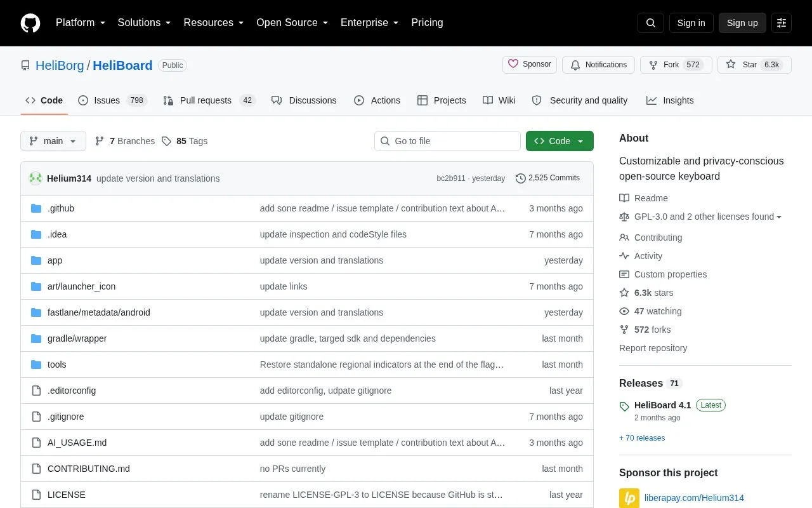Click the Branches git icon
This screenshot has height=508, width=812.
tap(100, 141)
